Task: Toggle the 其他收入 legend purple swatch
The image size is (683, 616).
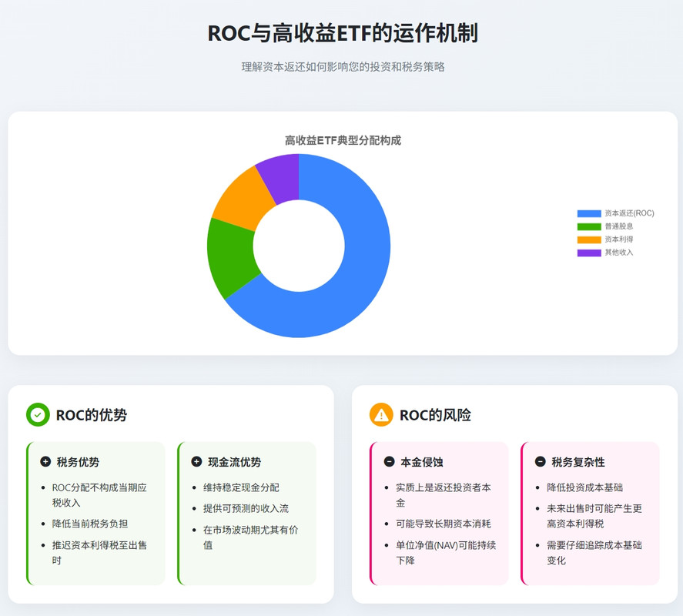Action: [x=589, y=253]
